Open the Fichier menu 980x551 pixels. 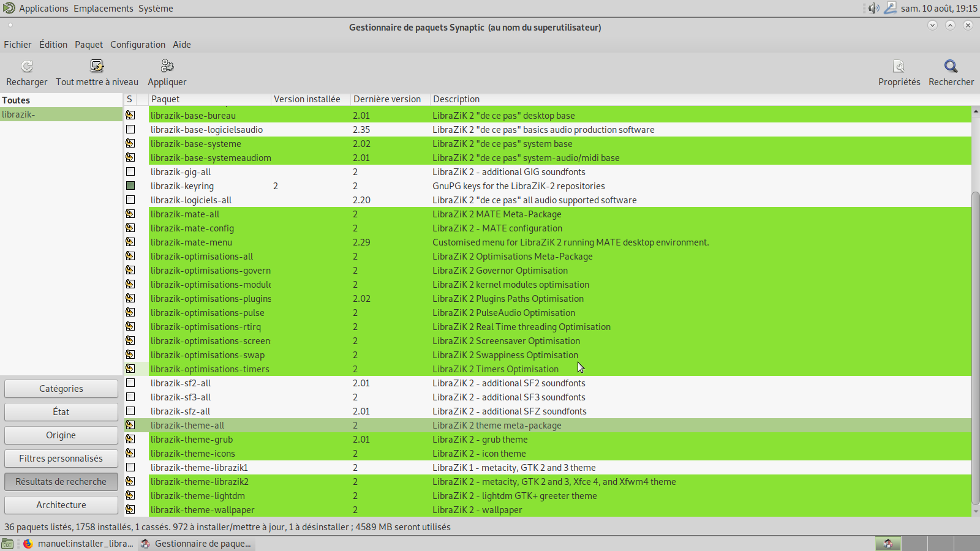pos(18,45)
